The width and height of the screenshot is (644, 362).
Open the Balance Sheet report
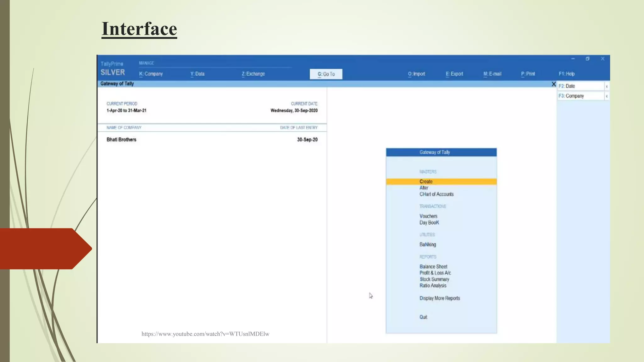pos(433,266)
